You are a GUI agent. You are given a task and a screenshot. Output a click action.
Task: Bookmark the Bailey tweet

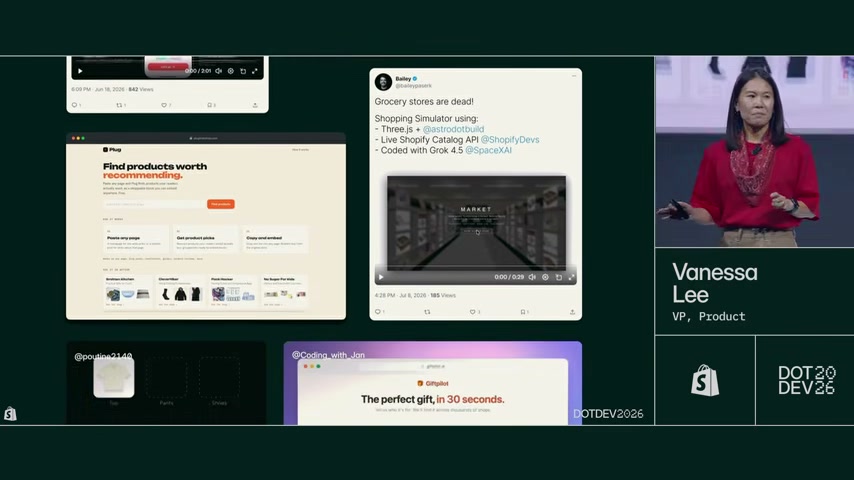[523, 312]
